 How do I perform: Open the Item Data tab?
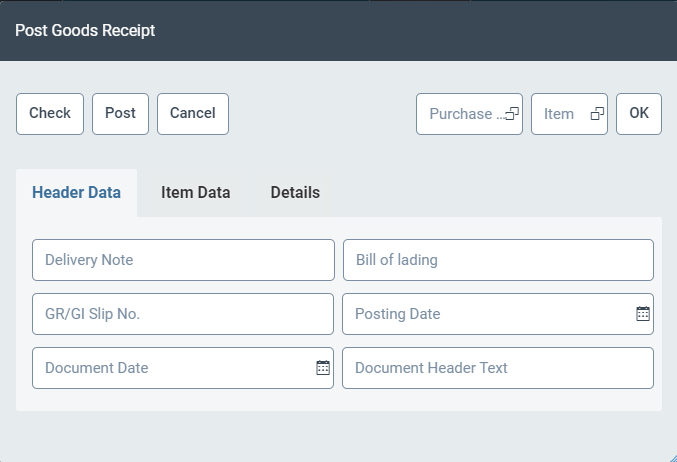point(196,193)
